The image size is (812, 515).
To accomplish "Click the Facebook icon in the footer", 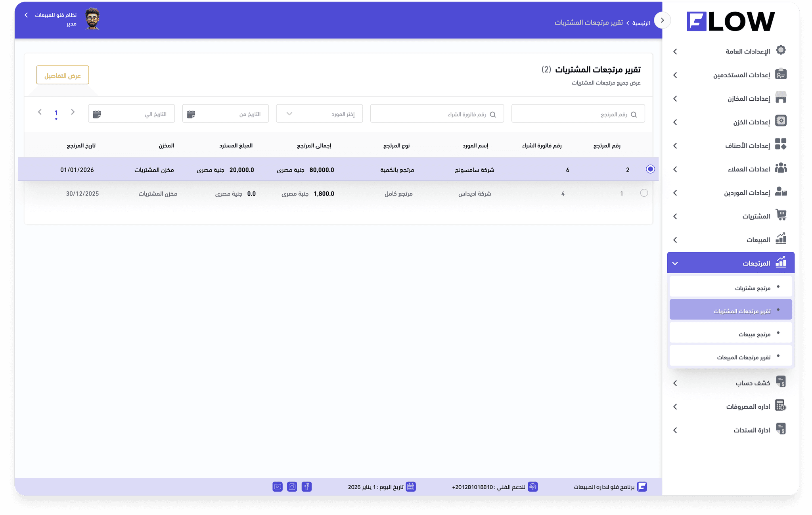I will pyautogui.click(x=306, y=486).
